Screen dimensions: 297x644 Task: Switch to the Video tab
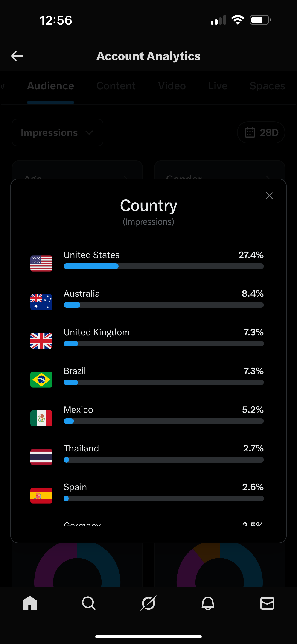point(172,86)
